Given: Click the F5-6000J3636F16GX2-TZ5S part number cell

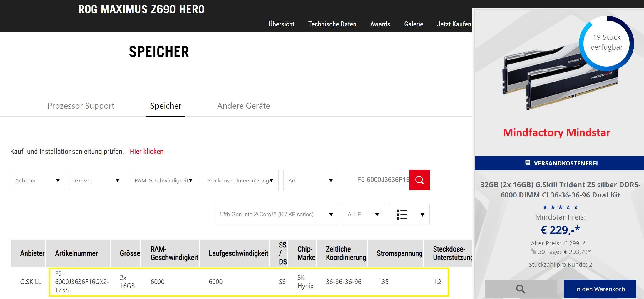Looking at the screenshot, I should pyautogui.click(x=82, y=282).
